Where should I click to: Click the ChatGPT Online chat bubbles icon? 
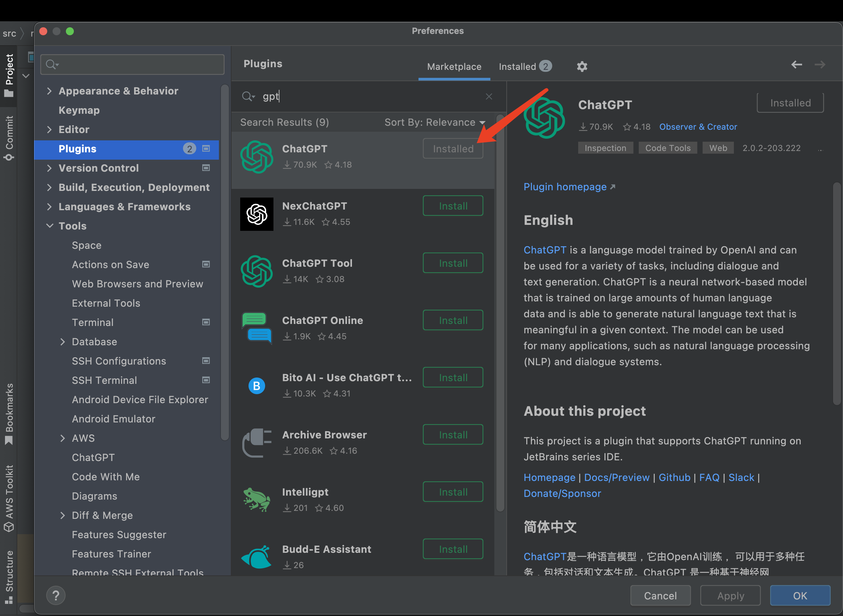pyautogui.click(x=256, y=328)
